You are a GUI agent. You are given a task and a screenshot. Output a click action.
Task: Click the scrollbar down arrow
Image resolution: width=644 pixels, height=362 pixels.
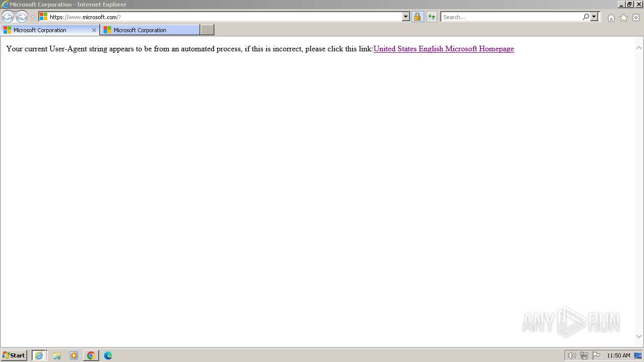(x=639, y=336)
